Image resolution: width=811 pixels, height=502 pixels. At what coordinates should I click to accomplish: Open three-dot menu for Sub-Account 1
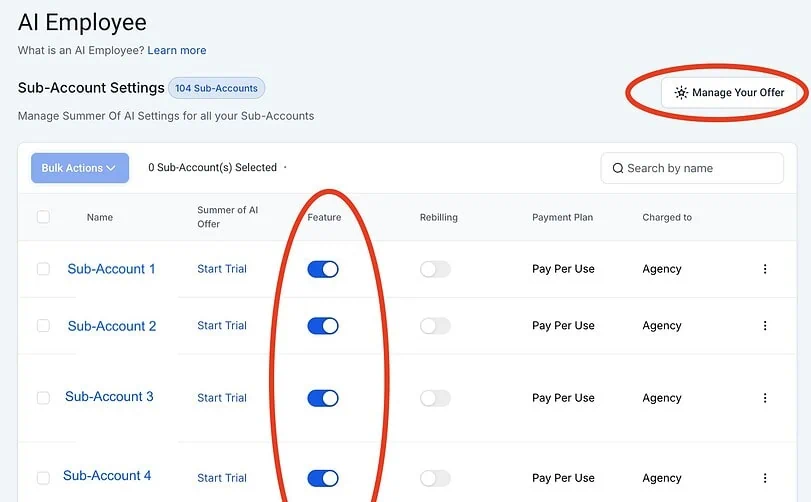[x=765, y=269]
